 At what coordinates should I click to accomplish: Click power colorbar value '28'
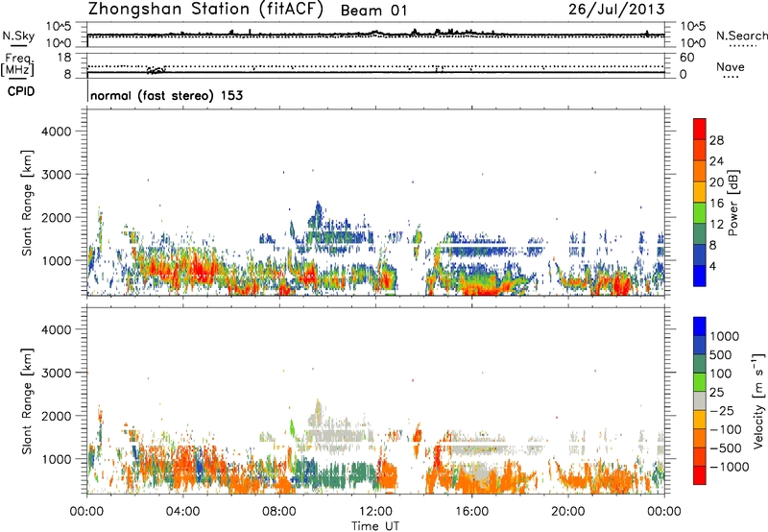[x=716, y=140]
